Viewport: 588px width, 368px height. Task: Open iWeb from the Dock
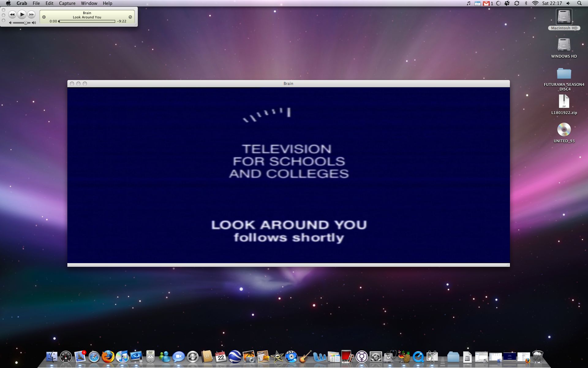(x=263, y=357)
